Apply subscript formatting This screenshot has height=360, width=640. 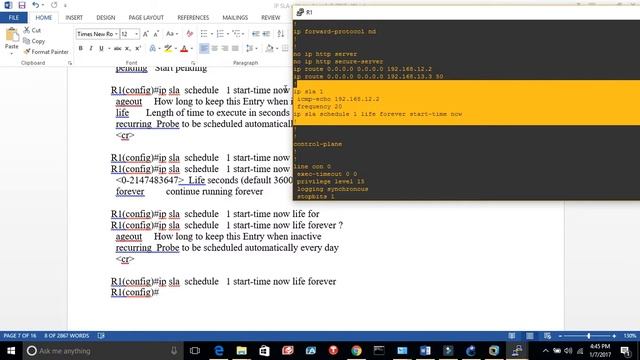tap(128, 49)
